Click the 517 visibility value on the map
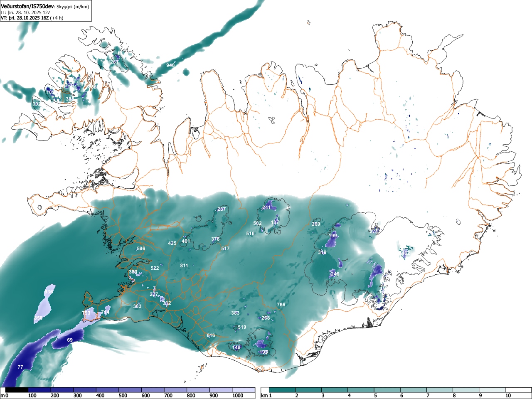Viewport: 532px width, 399px height. pyautogui.click(x=225, y=249)
